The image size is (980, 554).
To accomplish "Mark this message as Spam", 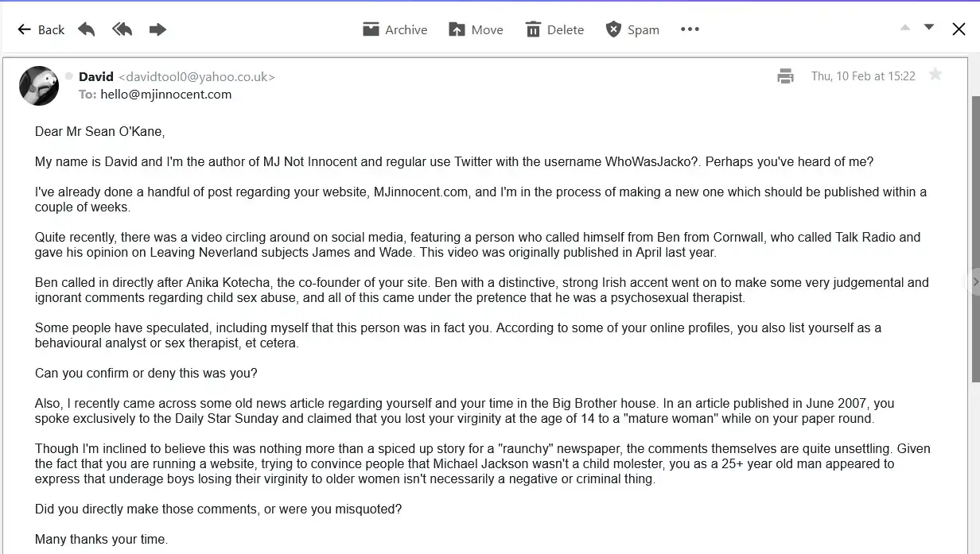I will (x=632, y=29).
